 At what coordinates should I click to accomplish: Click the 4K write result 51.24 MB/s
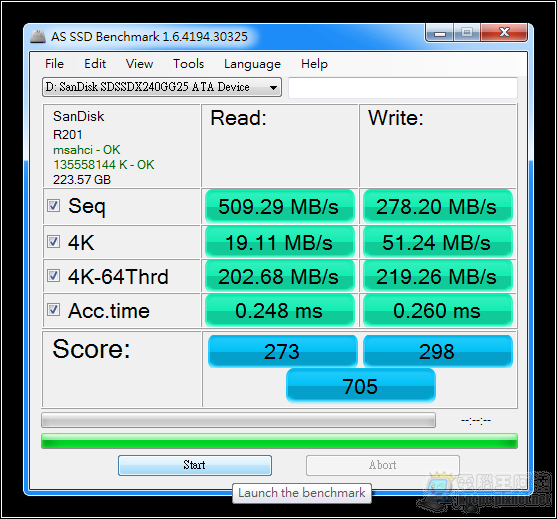[x=438, y=242]
